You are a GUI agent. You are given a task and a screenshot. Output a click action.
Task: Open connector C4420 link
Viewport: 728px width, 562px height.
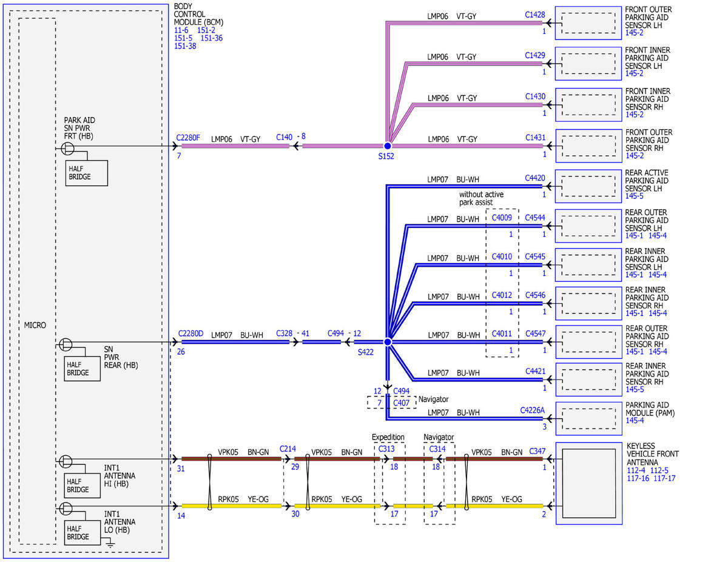point(535,178)
